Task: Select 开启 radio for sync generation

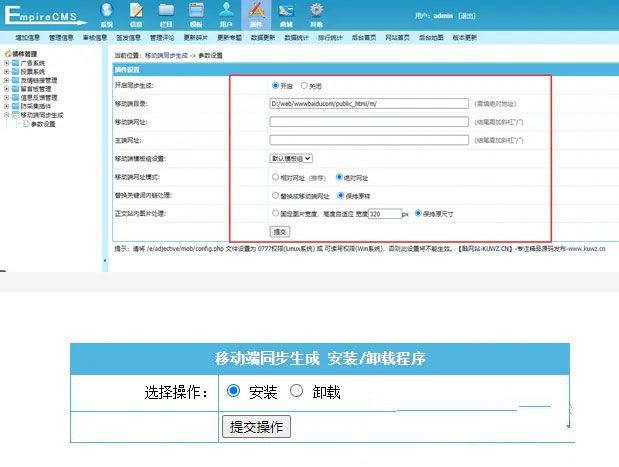Action: tap(275, 85)
